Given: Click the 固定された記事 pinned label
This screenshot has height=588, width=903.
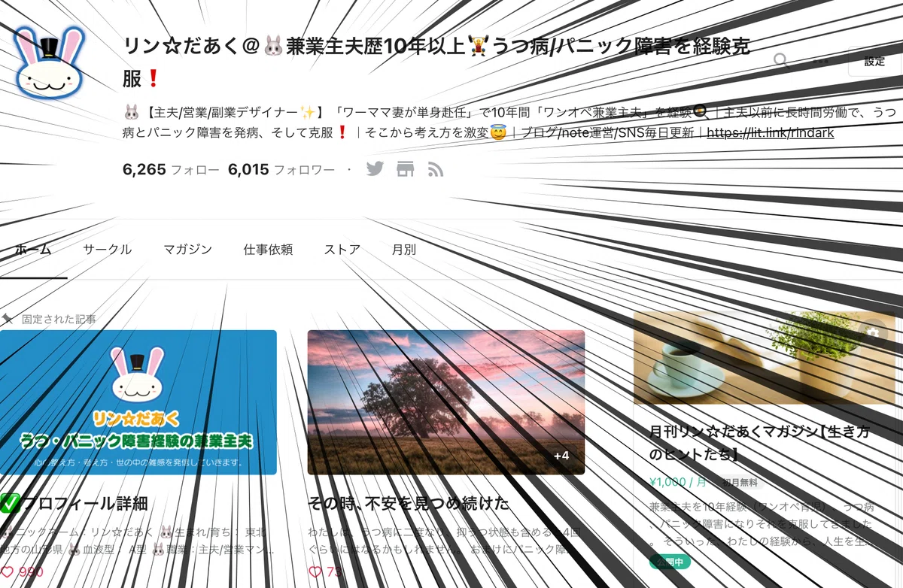Looking at the screenshot, I should click(x=59, y=319).
